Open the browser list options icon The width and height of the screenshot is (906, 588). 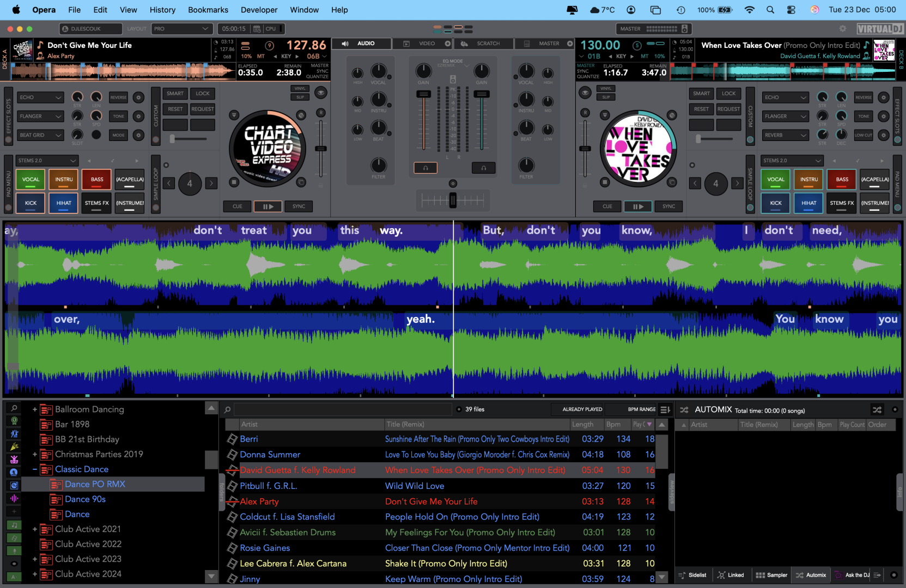click(665, 409)
